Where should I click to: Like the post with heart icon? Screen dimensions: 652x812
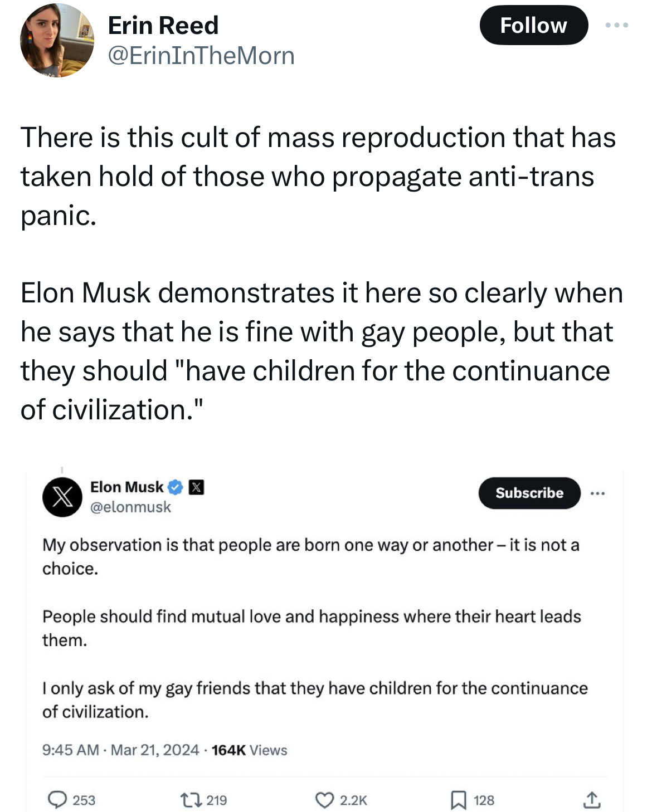pyautogui.click(x=324, y=800)
